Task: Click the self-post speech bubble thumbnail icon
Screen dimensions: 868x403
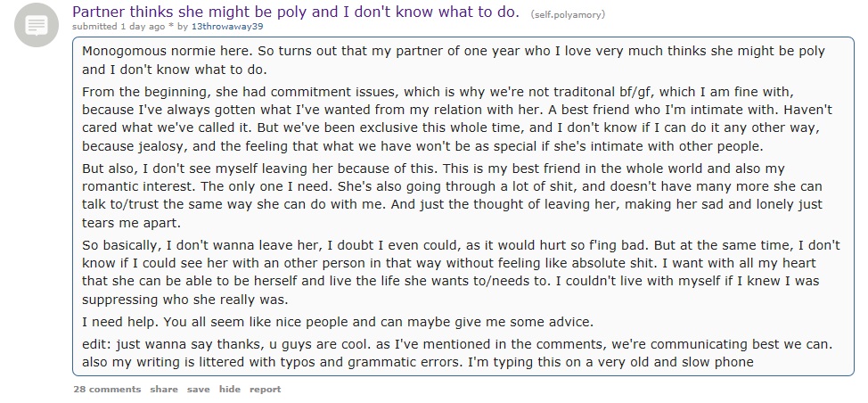Action: click(37, 25)
